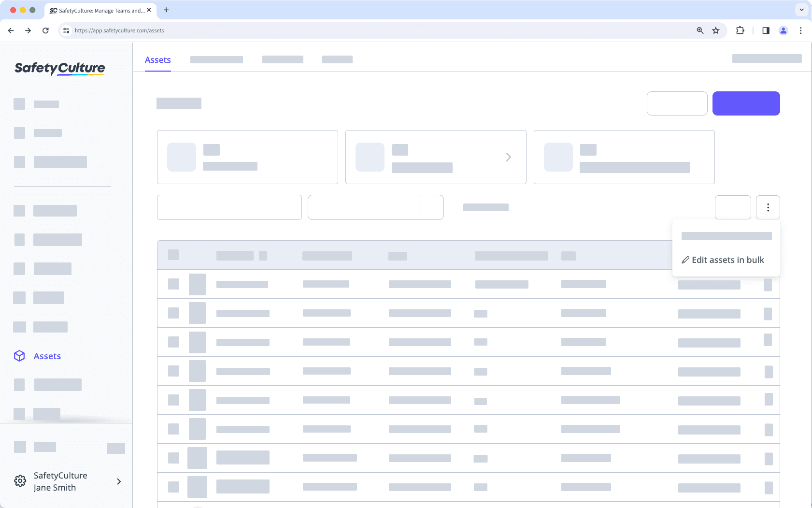The height and width of the screenshot is (508, 812).
Task: Click the outlined secondary button
Action: (677, 103)
